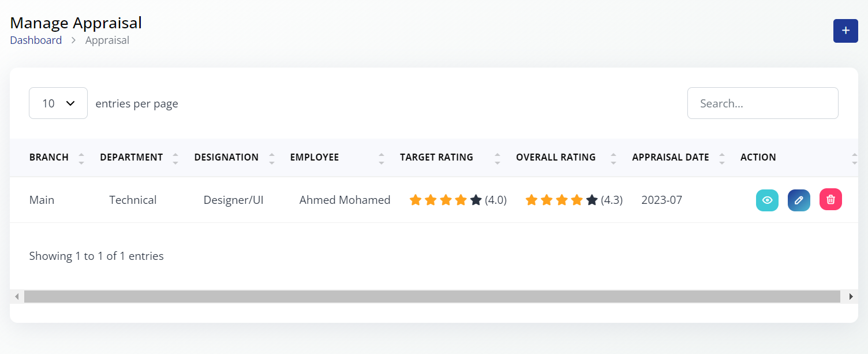868x354 pixels.
Task: Go to Dashboard breadcrumb link
Action: click(x=36, y=40)
